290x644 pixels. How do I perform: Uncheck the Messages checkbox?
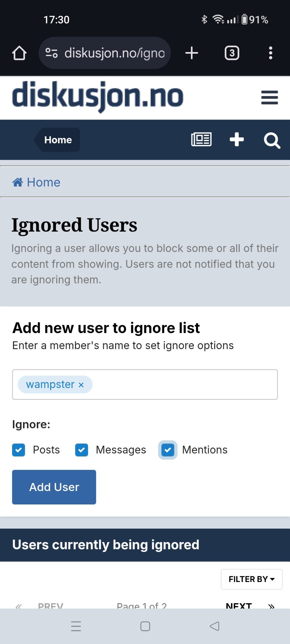81,450
